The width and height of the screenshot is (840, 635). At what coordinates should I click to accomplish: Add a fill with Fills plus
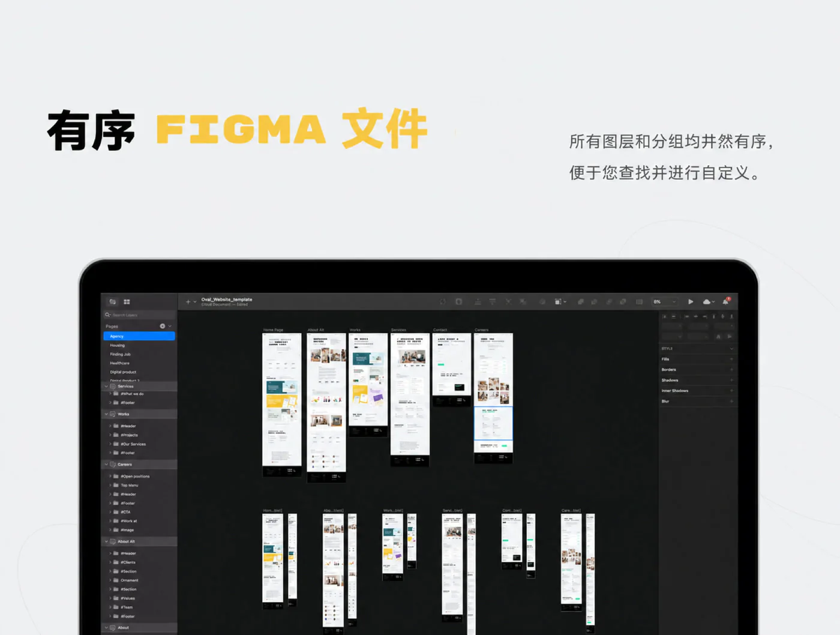coord(731,359)
